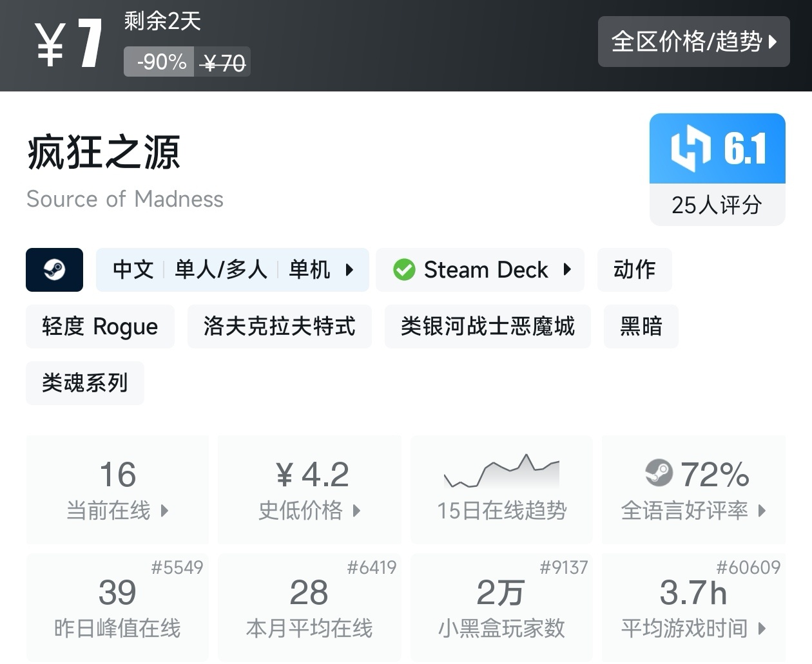Open 史低价格 historical low price details
Screen dimensions: 812x664
pyautogui.click(x=309, y=489)
